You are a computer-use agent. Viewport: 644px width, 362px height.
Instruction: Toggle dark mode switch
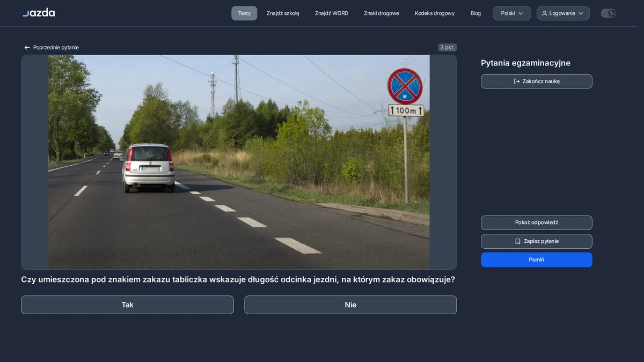(608, 13)
